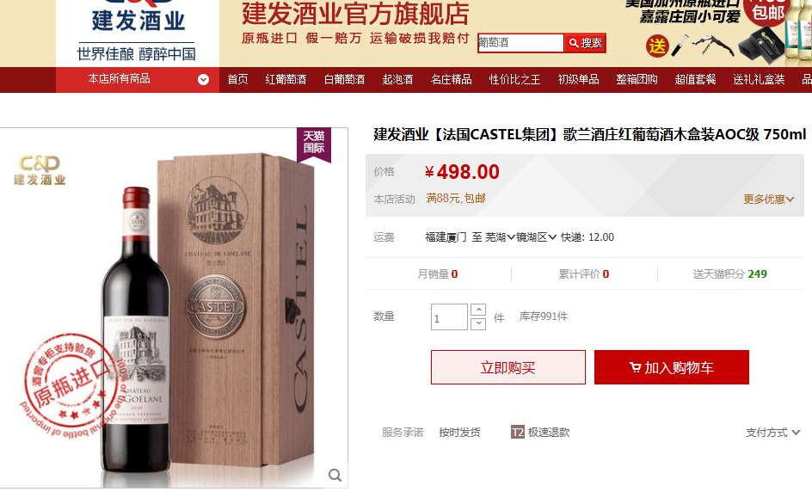
Task: Open the 镜湖区 district dropdown
Action: coord(536,237)
